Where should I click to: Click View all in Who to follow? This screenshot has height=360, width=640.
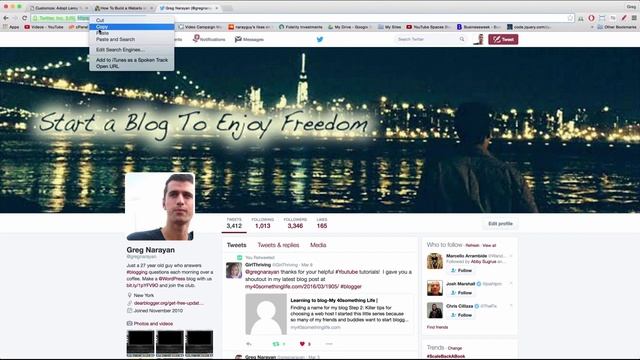pos(489,245)
